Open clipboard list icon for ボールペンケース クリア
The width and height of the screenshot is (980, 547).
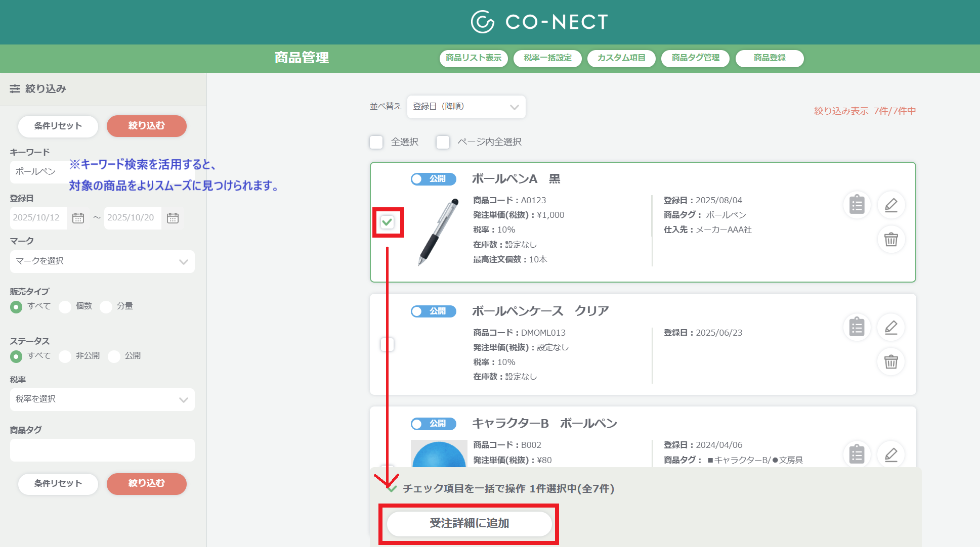tap(857, 327)
